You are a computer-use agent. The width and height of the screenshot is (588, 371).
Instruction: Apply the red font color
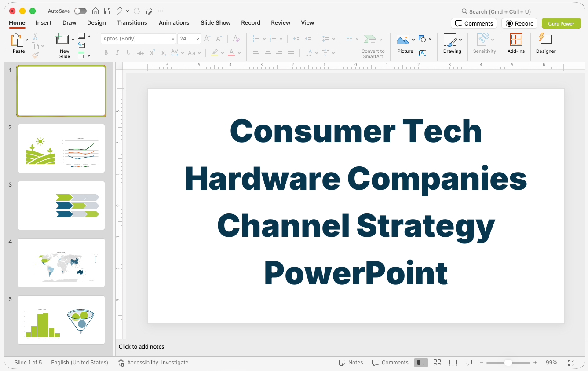(231, 53)
